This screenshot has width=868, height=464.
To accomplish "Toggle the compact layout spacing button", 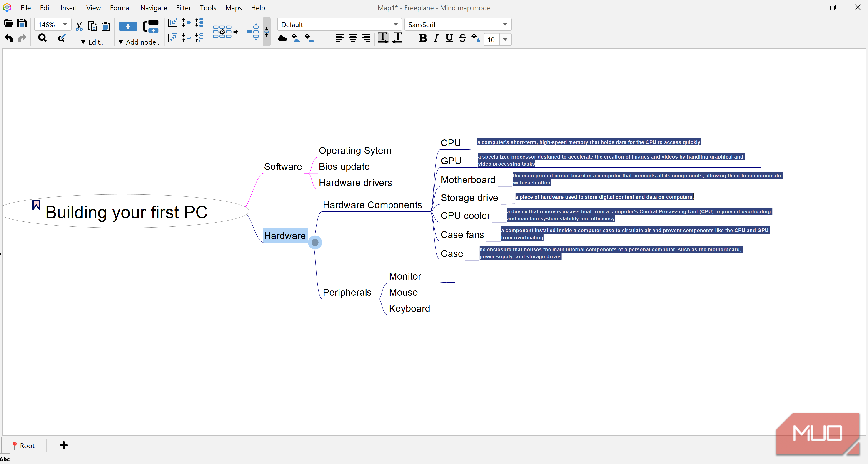I will (267, 32).
